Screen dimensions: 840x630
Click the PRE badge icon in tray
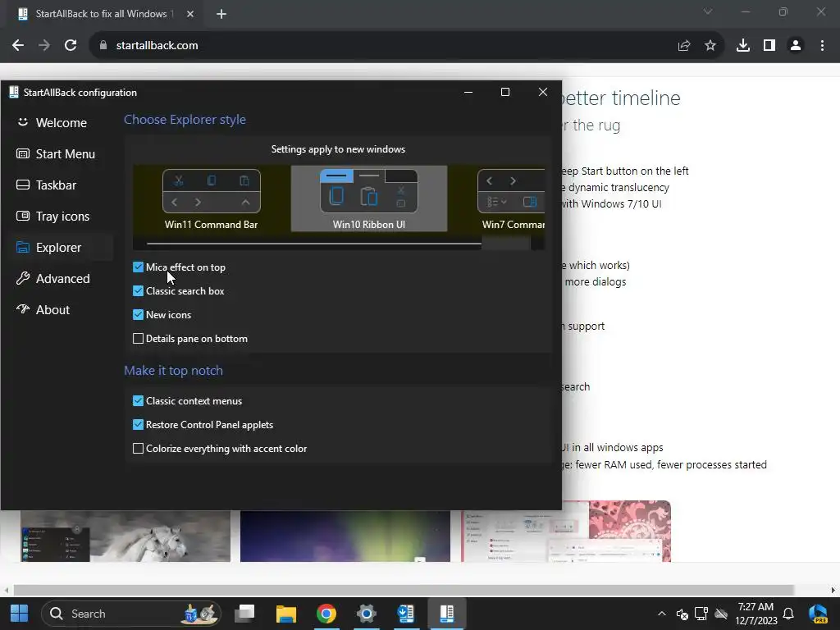[x=818, y=614]
